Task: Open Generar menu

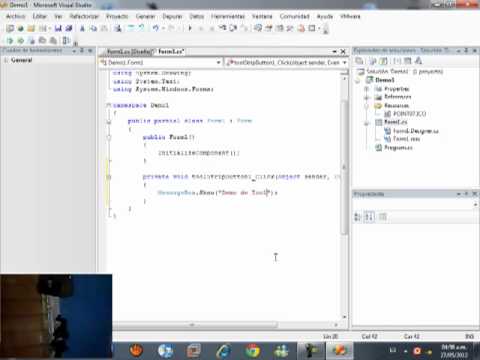Action: 145,16
